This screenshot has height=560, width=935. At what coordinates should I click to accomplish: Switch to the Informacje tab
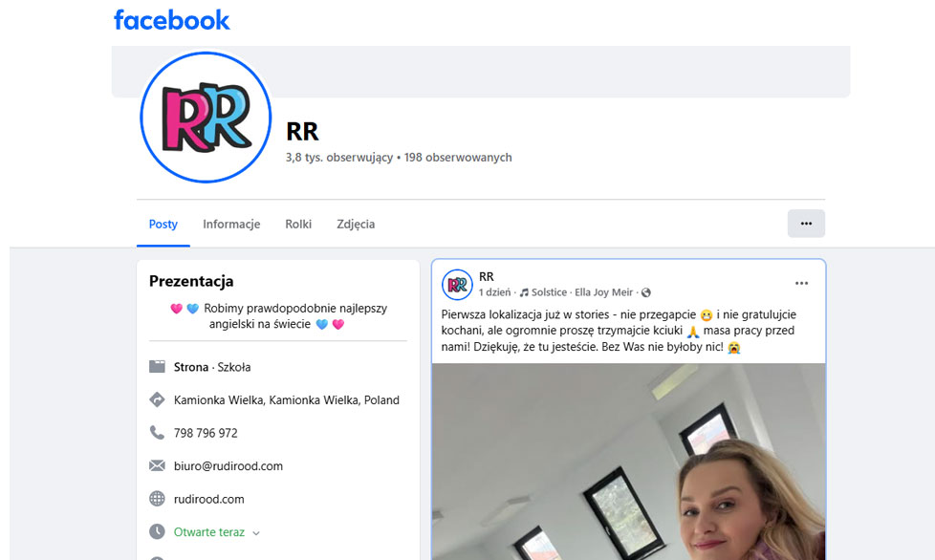231,224
